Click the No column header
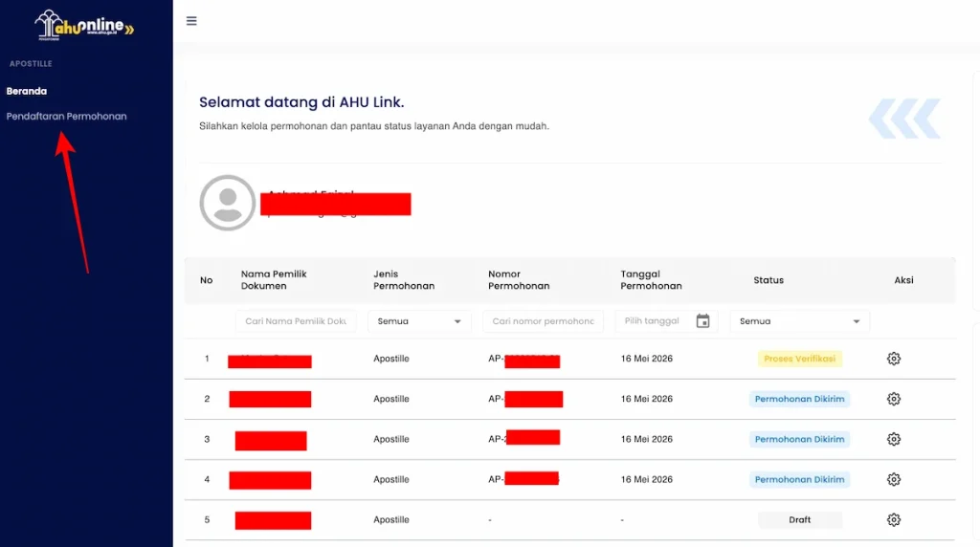 tap(207, 280)
